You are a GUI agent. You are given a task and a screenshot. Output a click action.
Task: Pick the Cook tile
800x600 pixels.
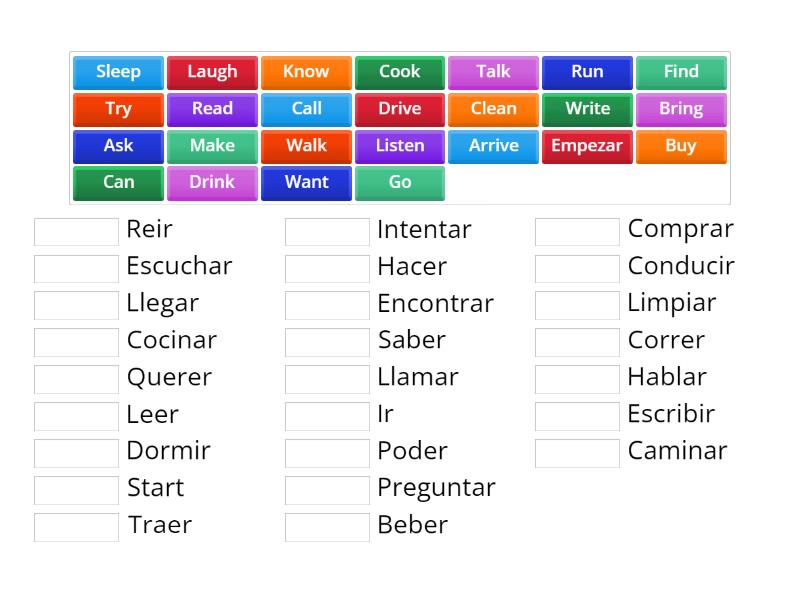(399, 72)
